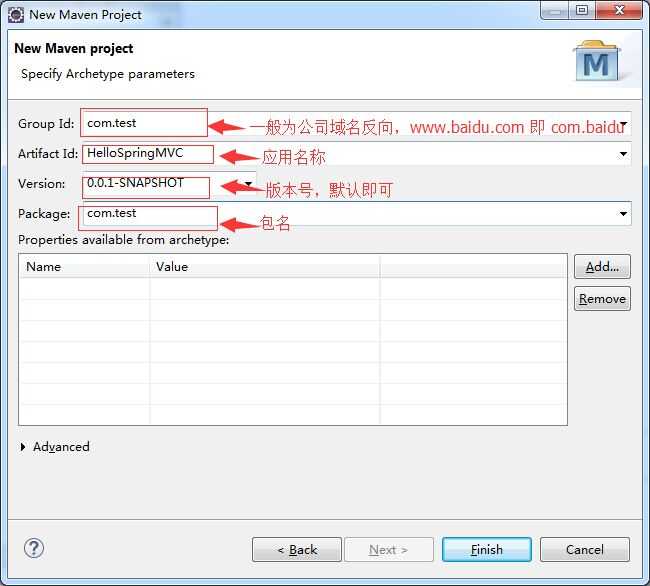
Task: Click the Remove property button
Action: point(602,299)
